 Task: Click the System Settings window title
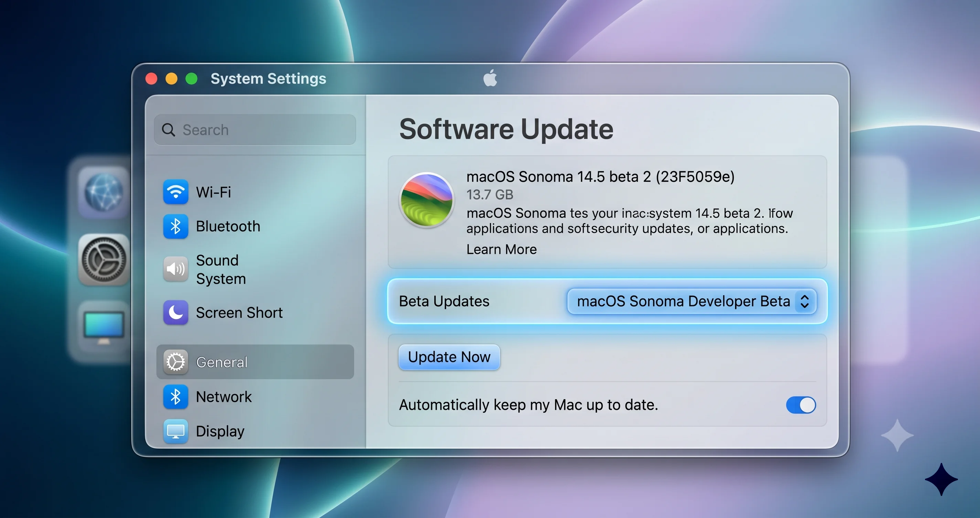coord(268,79)
